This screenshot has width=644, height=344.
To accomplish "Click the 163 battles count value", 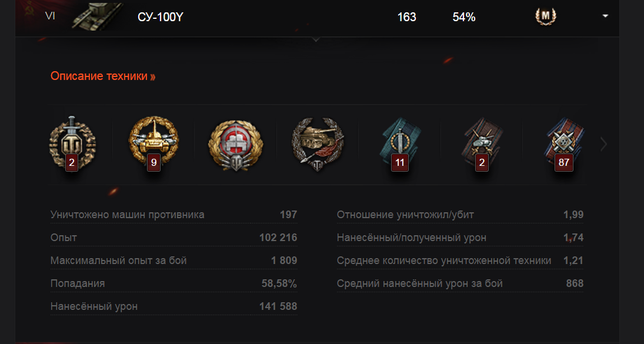I will 406,17.
